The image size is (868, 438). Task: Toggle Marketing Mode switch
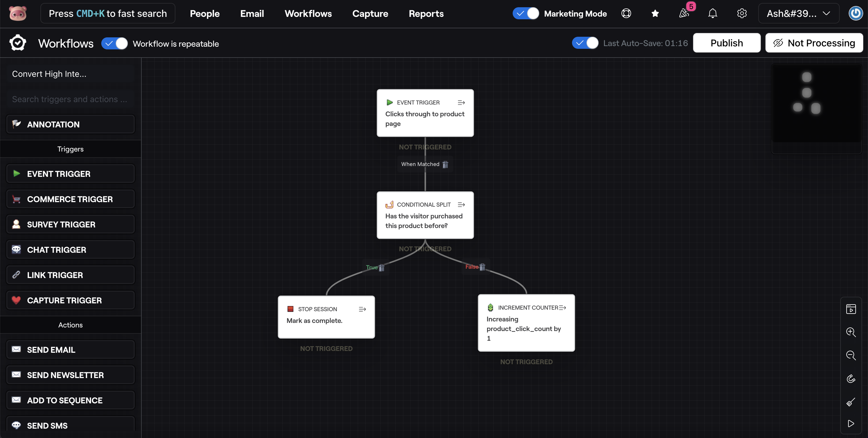(525, 14)
